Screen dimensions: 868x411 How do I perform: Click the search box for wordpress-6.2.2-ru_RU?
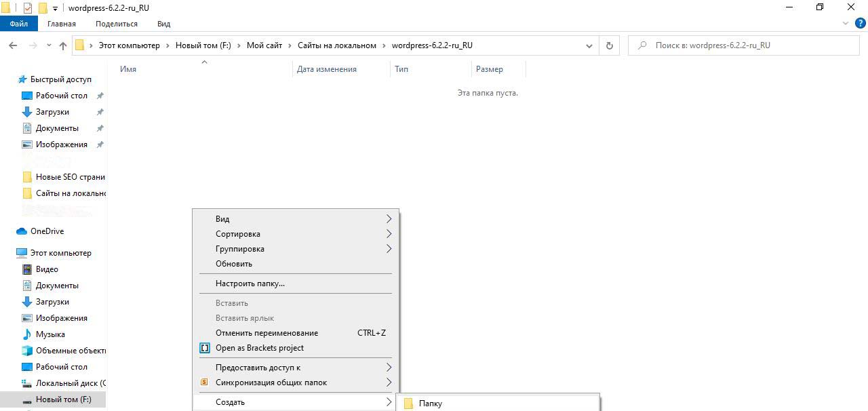746,45
